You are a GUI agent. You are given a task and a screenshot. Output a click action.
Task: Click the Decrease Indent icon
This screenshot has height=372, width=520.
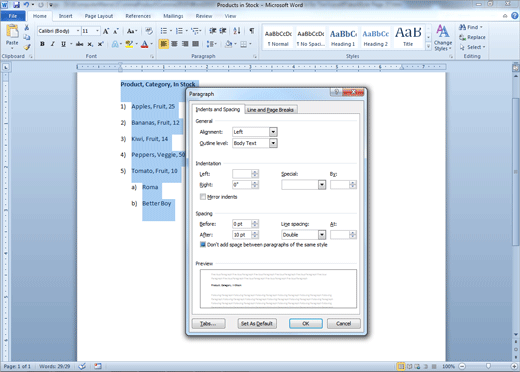coord(212,31)
